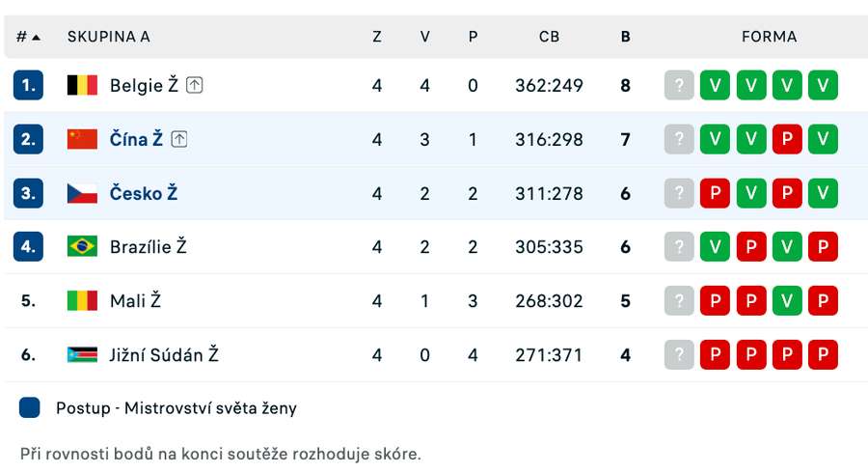Click the blue Postup legend color square
Image resolution: width=868 pixels, height=473 pixels.
(x=30, y=407)
